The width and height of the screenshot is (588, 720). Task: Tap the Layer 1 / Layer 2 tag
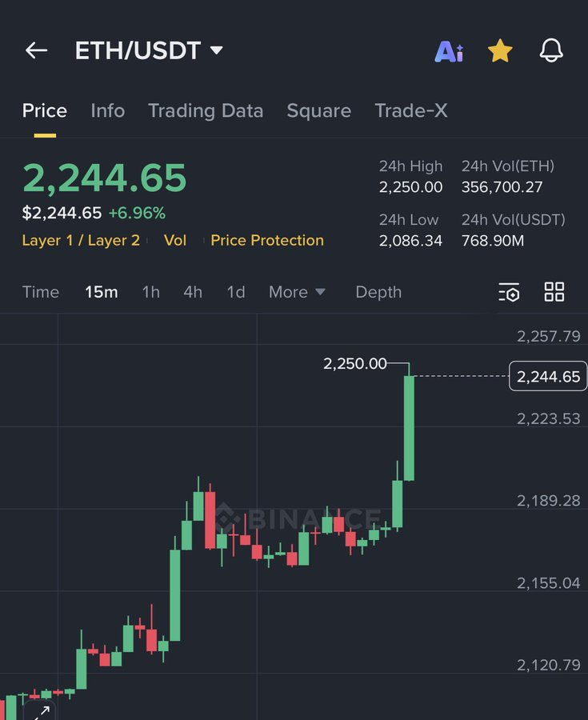tap(81, 241)
